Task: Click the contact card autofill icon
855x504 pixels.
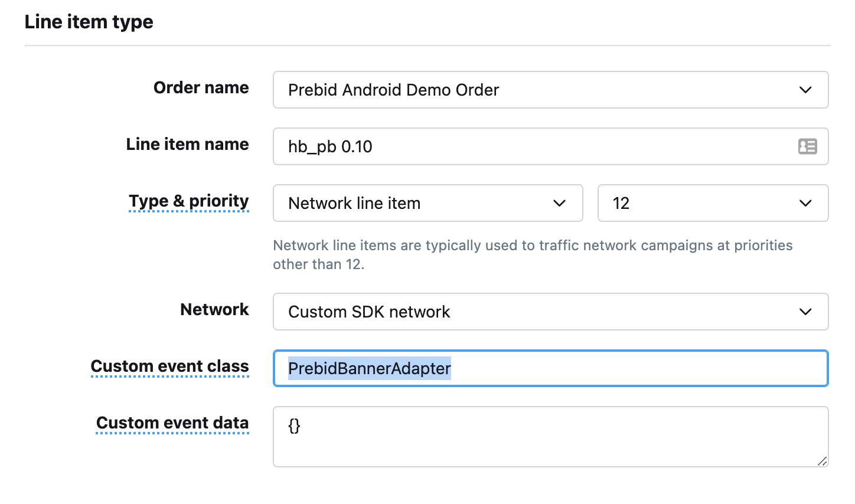Action: click(807, 146)
